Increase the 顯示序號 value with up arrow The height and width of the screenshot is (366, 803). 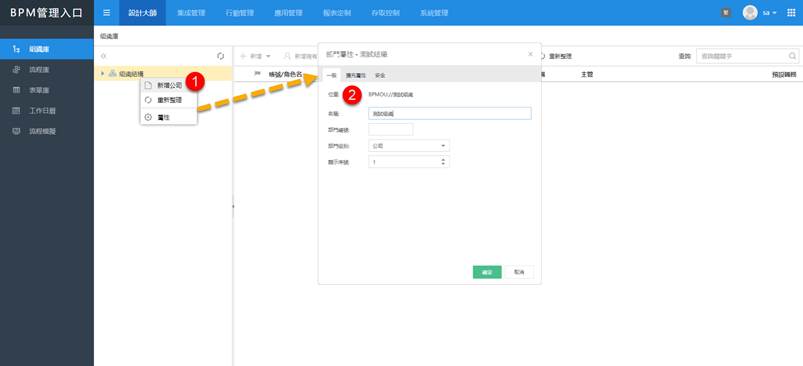click(443, 159)
